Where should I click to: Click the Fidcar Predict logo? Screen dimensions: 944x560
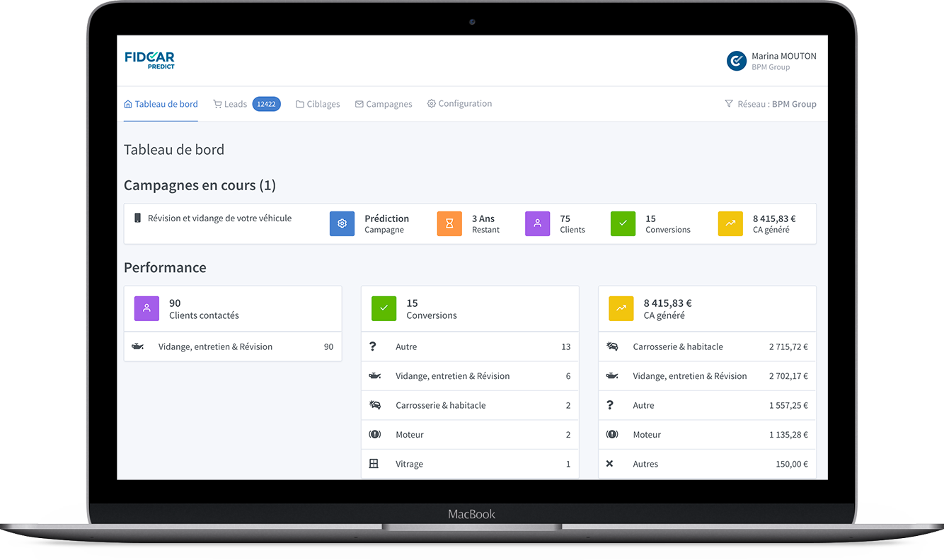(x=149, y=60)
